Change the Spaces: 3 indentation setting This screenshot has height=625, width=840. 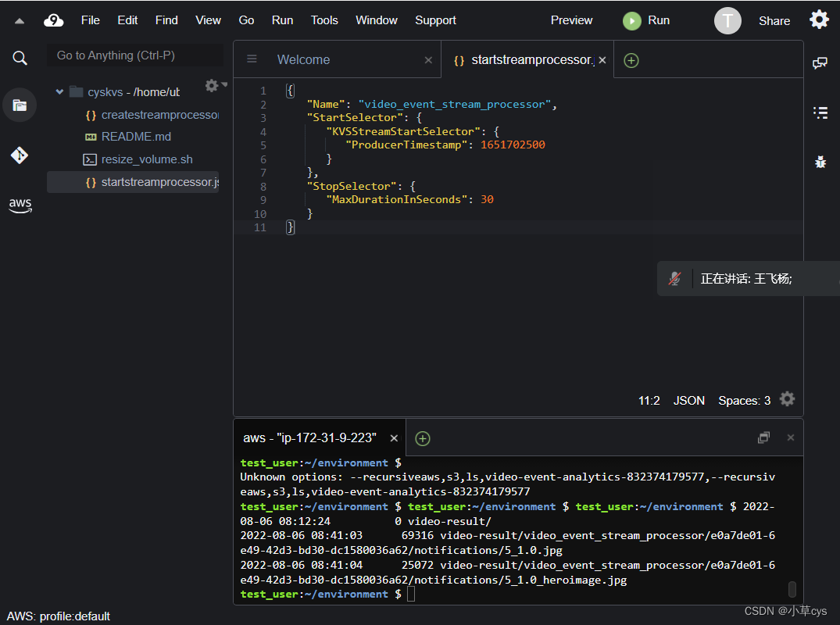click(x=744, y=401)
